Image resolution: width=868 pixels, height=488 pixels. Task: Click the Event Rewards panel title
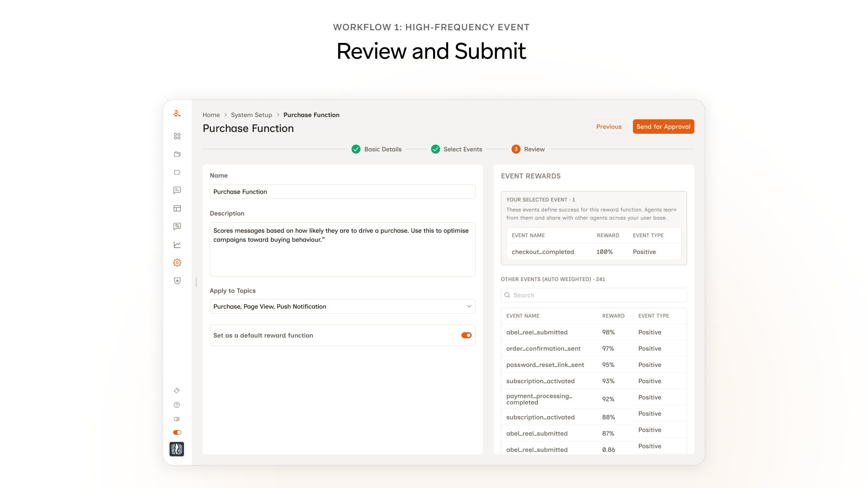tap(531, 176)
